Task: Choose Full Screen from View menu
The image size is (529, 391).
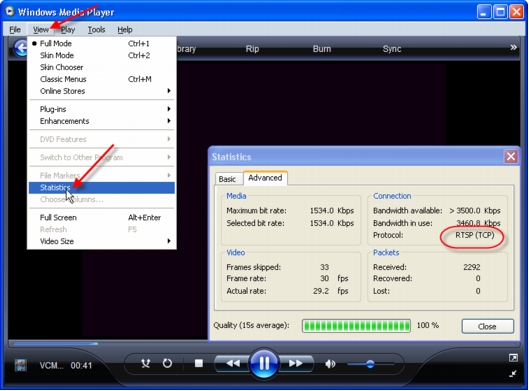Action: 102,217
